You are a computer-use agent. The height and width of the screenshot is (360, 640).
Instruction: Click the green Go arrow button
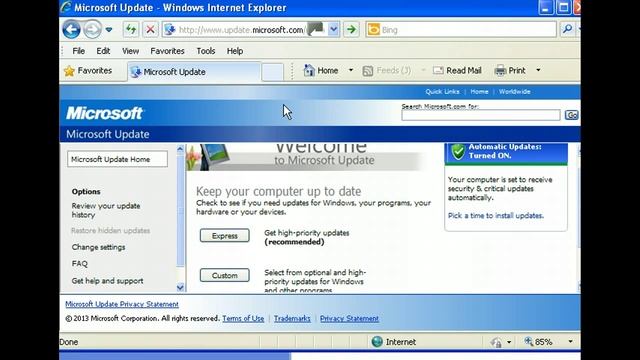351,29
